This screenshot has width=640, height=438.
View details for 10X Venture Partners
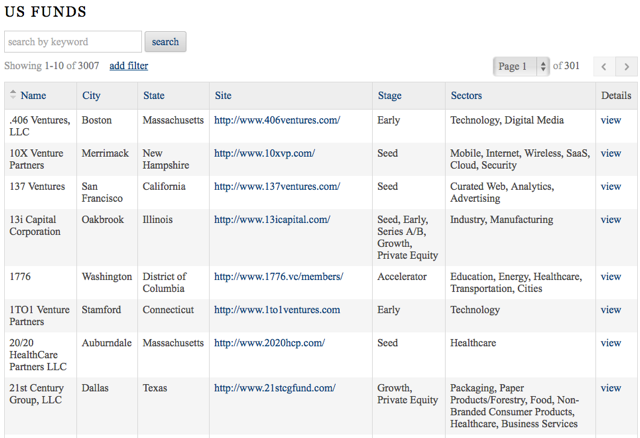point(611,153)
